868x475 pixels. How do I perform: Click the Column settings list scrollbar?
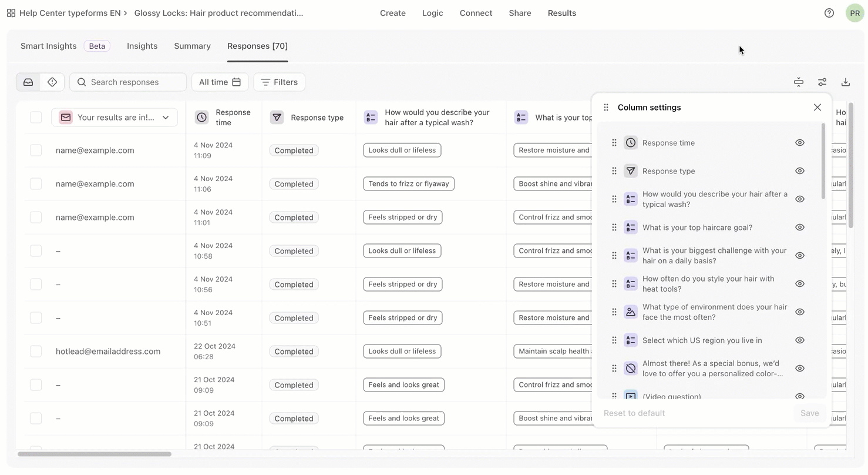823,161
